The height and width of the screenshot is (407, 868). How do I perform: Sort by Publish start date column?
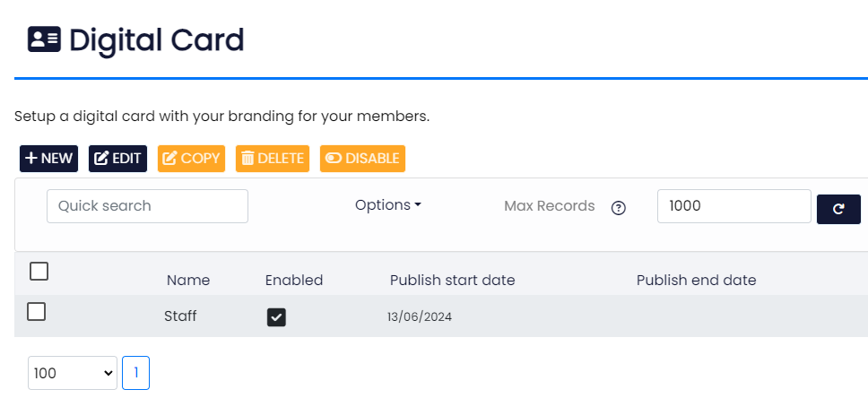coord(452,281)
